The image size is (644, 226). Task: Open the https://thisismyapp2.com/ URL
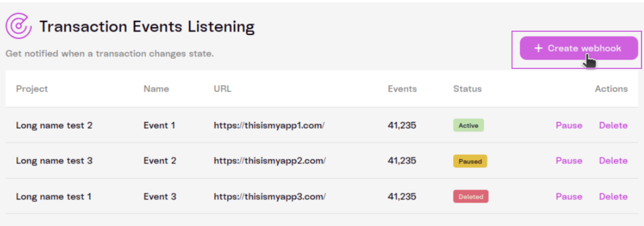(270, 161)
